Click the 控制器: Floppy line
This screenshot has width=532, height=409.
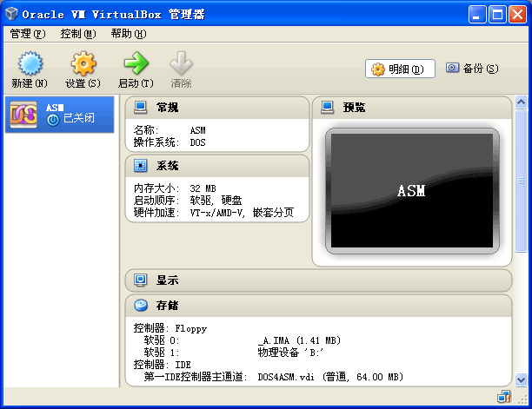[170, 328]
